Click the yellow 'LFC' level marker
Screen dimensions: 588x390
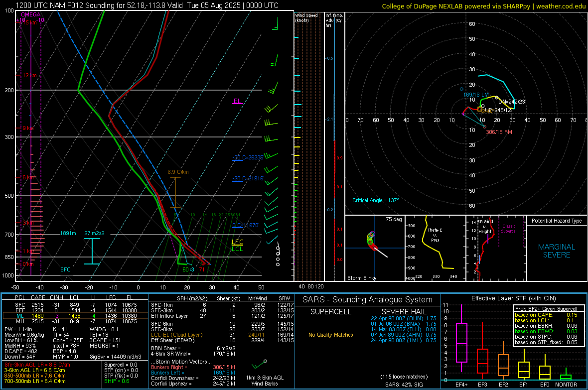[x=237, y=242]
